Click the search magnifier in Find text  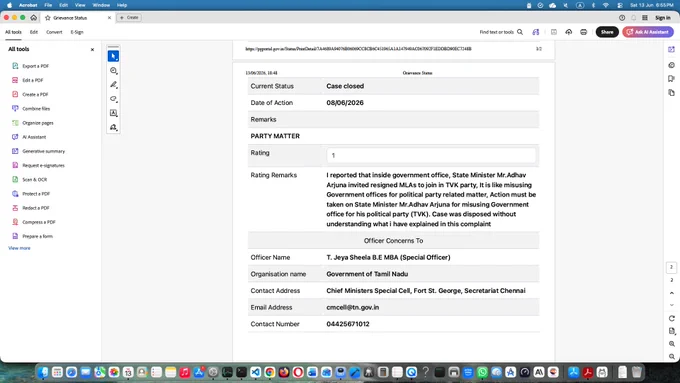(x=520, y=32)
